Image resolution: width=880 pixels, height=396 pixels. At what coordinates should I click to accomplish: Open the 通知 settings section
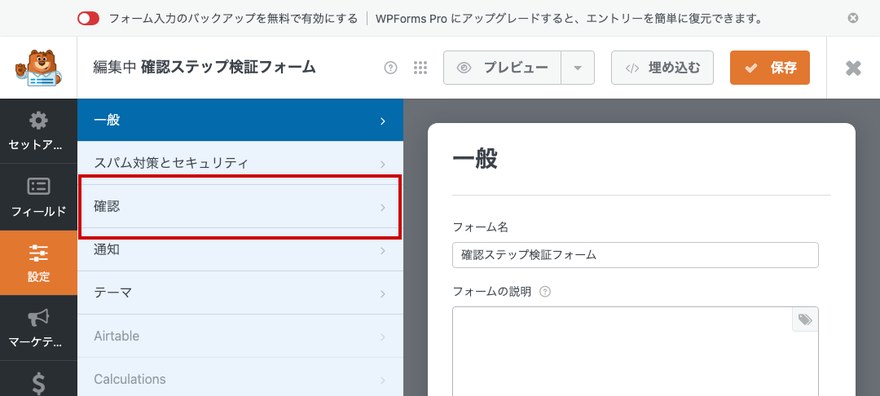(240, 250)
